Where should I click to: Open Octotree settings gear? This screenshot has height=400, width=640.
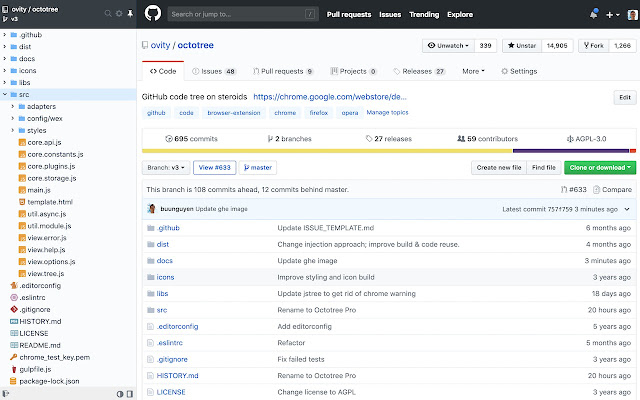tap(120, 14)
